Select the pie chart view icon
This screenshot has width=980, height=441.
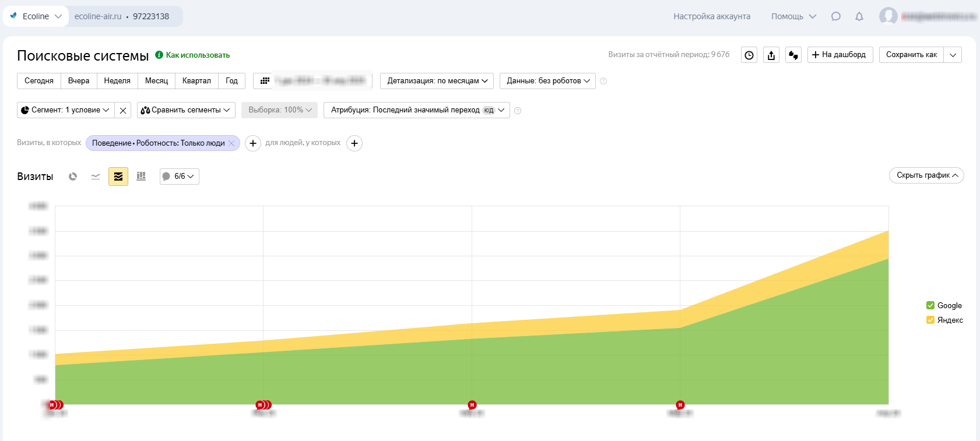click(73, 177)
